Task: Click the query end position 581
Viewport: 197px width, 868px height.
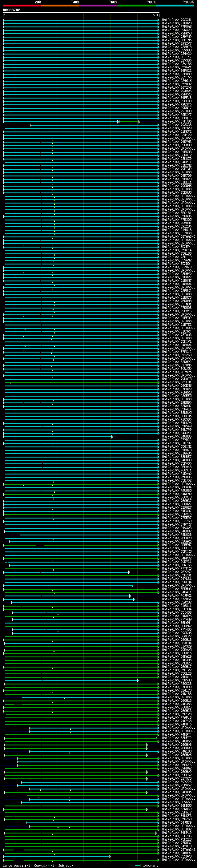Action: click(x=155, y=15)
